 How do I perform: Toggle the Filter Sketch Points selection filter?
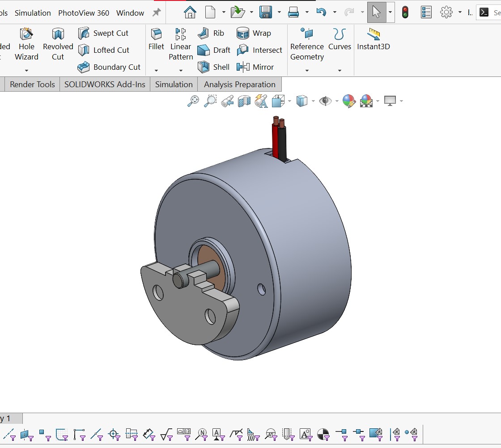click(45, 435)
